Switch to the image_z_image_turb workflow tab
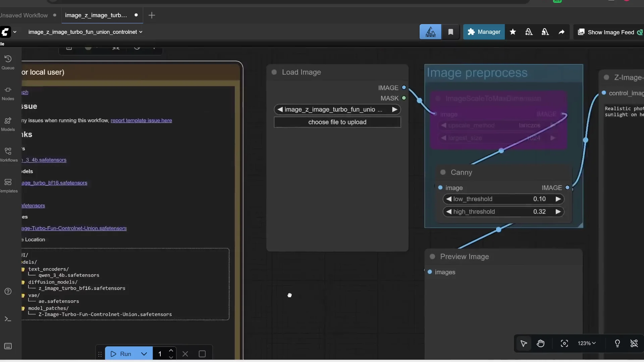 (x=96, y=15)
